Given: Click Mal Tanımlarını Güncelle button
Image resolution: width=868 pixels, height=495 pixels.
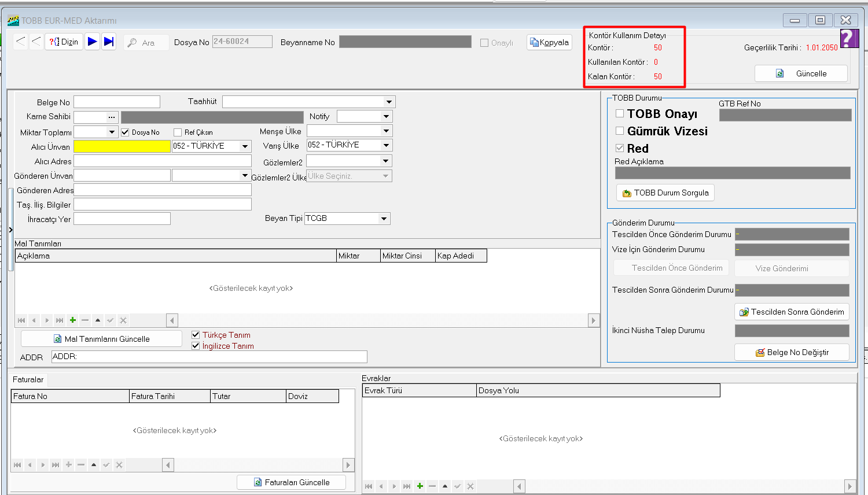Looking at the screenshot, I should coord(102,339).
